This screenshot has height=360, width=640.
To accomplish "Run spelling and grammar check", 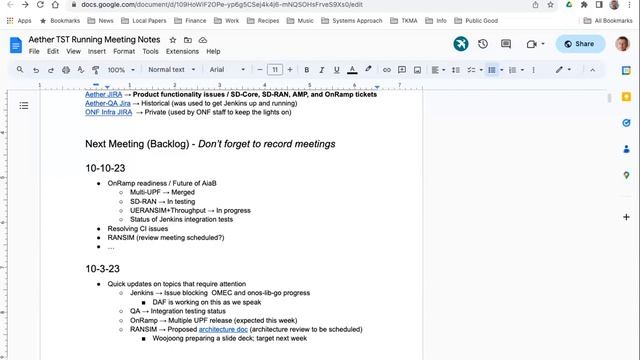I will (x=81, y=70).
